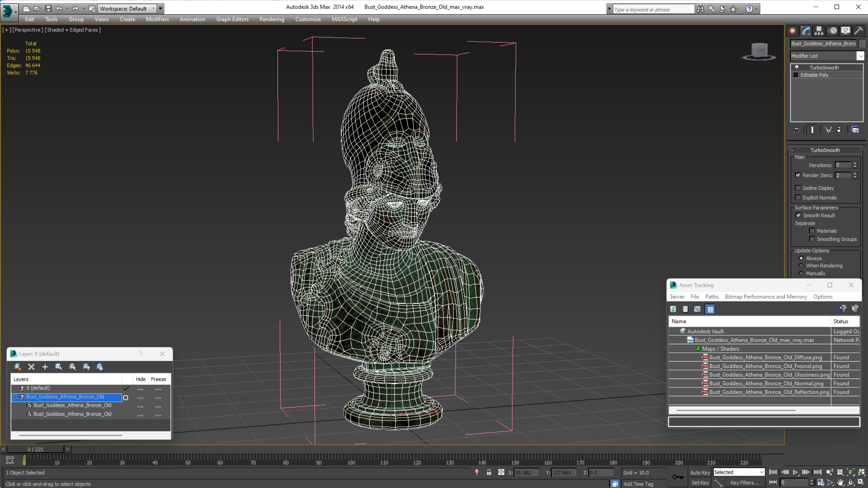
Task: Click Highlight Selected Objects' Layers icon
Action: coord(72,367)
